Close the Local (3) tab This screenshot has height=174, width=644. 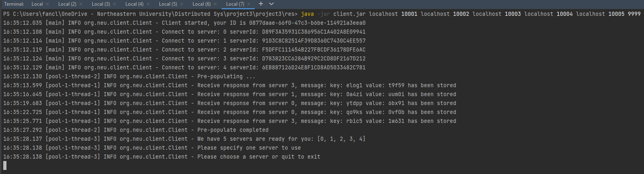(114, 4)
